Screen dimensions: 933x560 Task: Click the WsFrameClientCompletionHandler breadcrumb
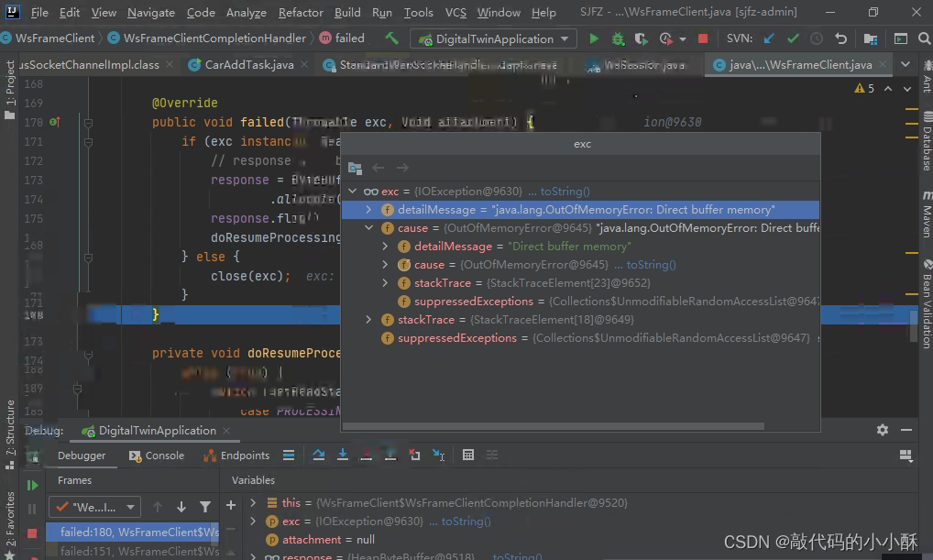point(208,38)
